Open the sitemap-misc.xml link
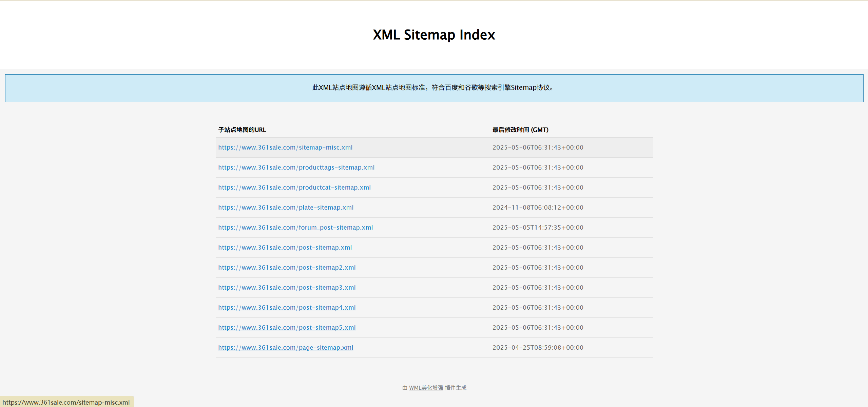 (285, 148)
